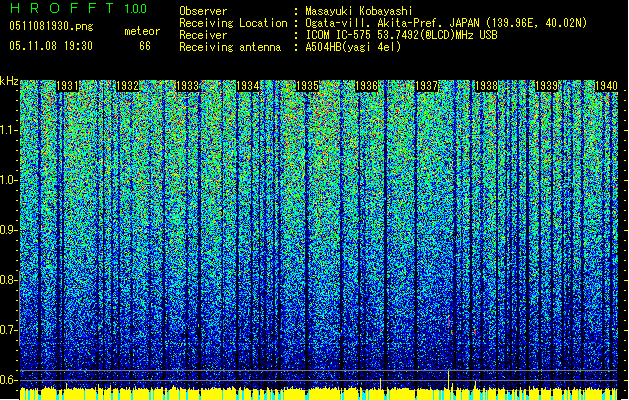Click the 0.7 frequency axis label
The image size is (629, 400).
click(9, 330)
